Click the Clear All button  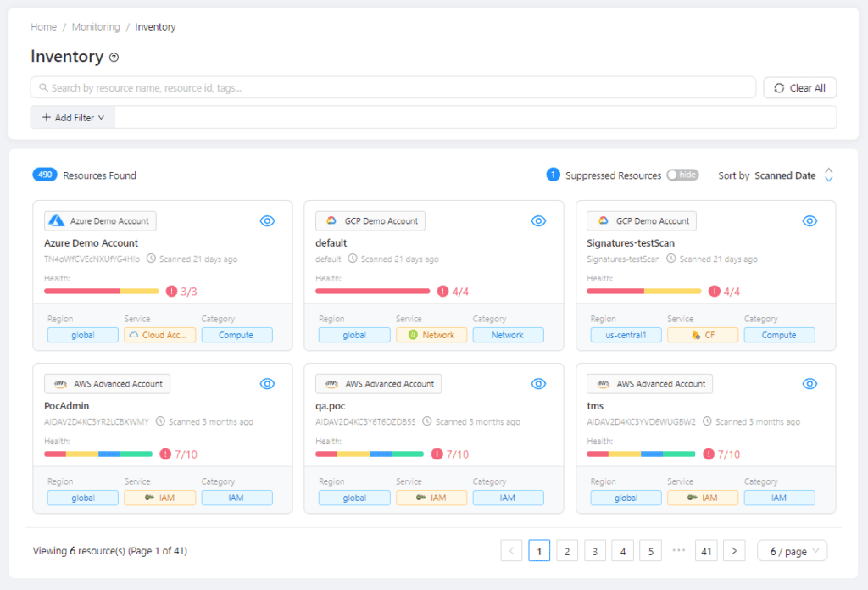pos(800,87)
